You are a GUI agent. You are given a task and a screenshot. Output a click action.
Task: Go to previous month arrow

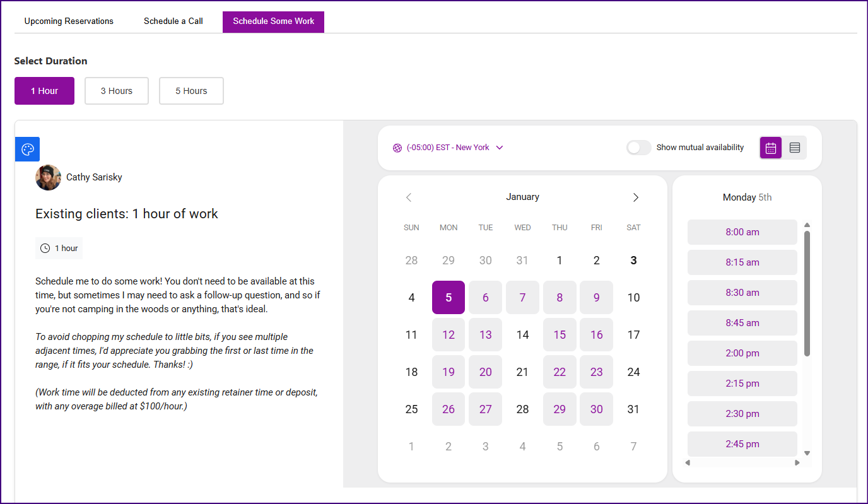(x=409, y=197)
